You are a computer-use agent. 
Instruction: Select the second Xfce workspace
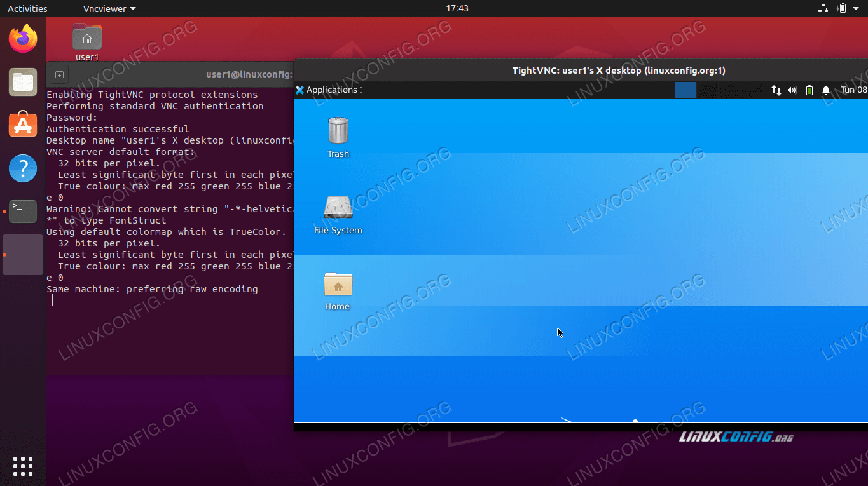click(708, 90)
